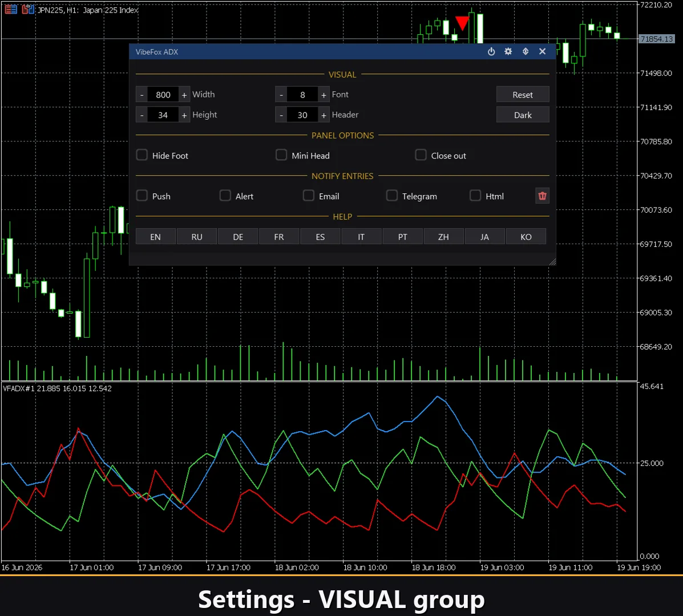683x616 pixels.
Task: Click the Reset button
Action: [523, 95]
